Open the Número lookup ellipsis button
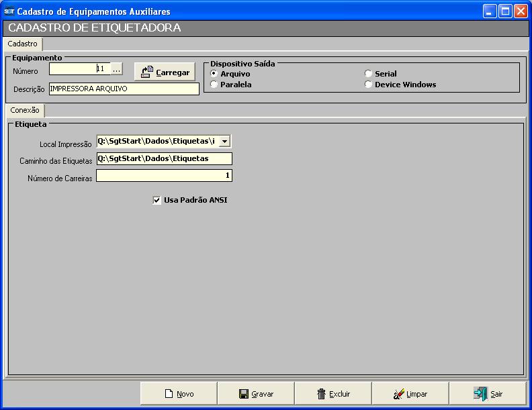Image resolution: width=532 pixels, height=410 pixels. pos(117,69)
